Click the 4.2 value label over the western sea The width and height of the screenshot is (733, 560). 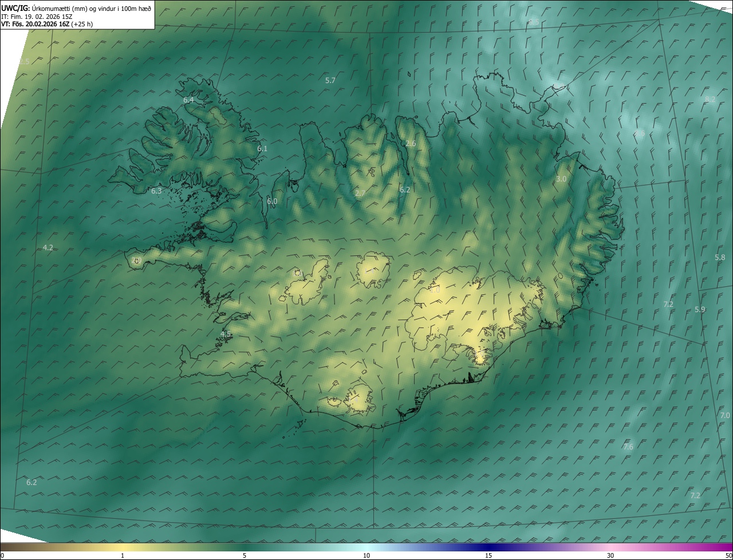[48, 248]
